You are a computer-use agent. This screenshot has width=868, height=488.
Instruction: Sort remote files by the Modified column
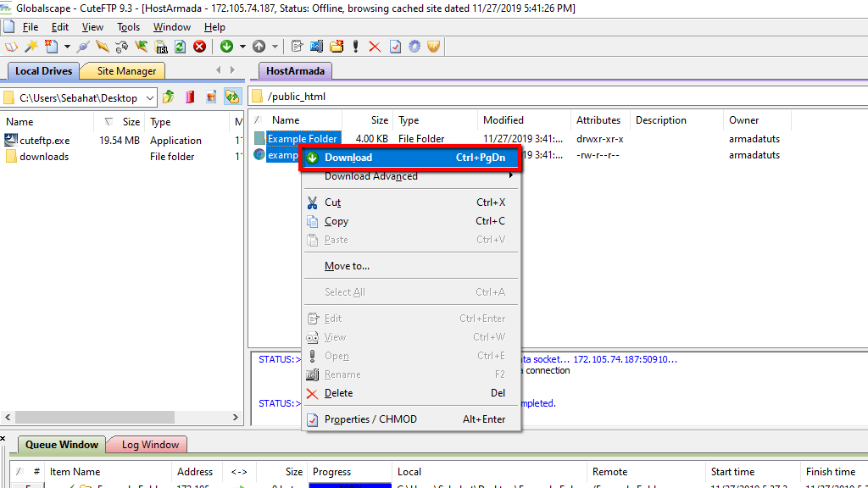[x=524, y=120]
